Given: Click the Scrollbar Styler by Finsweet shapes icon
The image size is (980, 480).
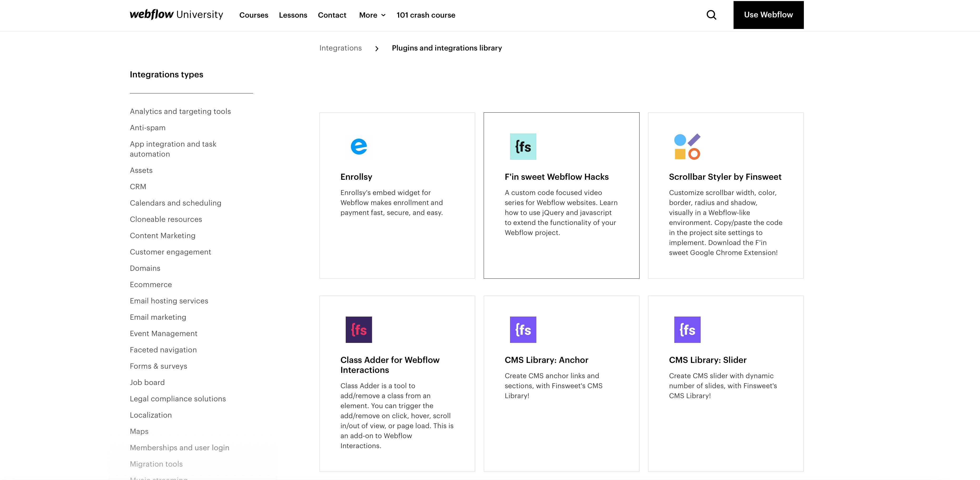Looking at the screenshot, I should (687, 146).
